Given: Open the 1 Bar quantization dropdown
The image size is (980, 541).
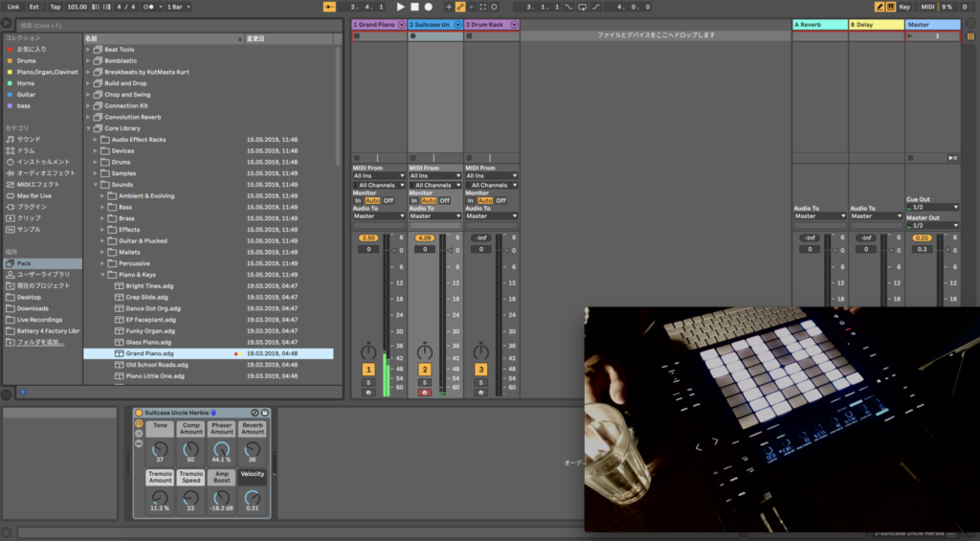Looking at the screenshot, I should click(177, 7).
